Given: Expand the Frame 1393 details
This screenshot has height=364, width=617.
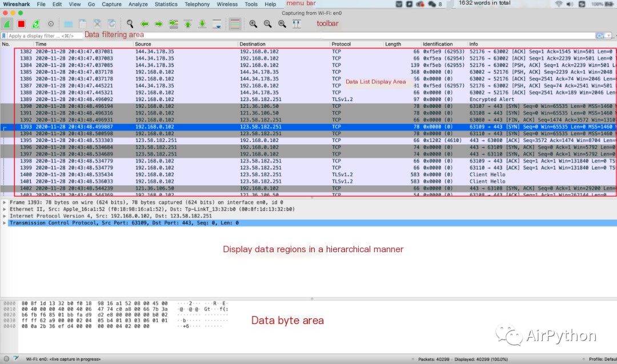Looking at the screenshot, I should 5,203.
